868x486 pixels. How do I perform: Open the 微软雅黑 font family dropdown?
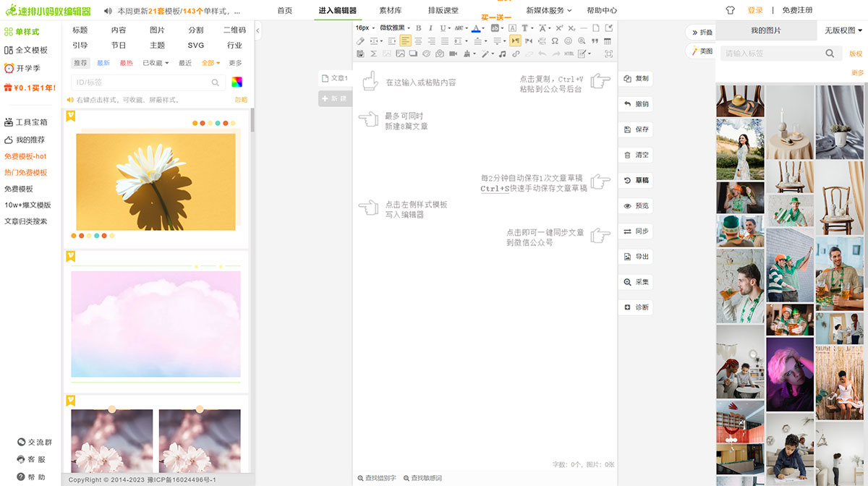pos(394,29)
